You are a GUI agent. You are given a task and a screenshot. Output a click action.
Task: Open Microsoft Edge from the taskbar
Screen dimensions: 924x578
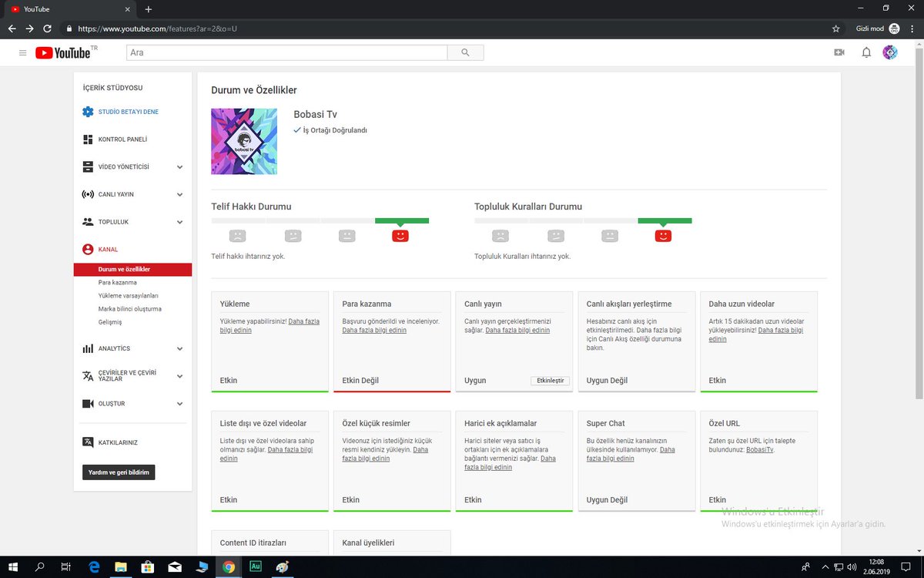tap(94, 566)
